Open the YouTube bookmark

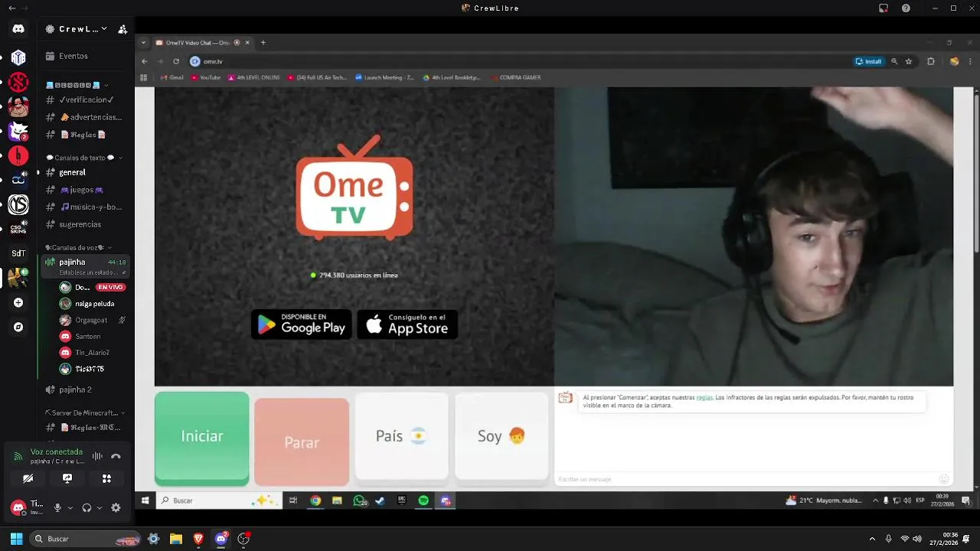click(205, 77)
